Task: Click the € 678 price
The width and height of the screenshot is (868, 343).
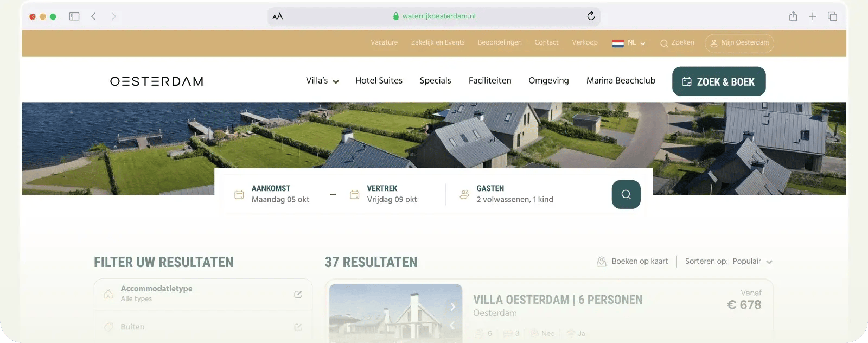Action: [744, 305]
